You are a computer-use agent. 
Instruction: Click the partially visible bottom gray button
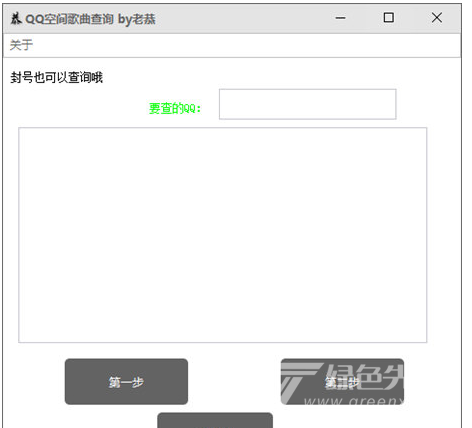coord(215,420)
